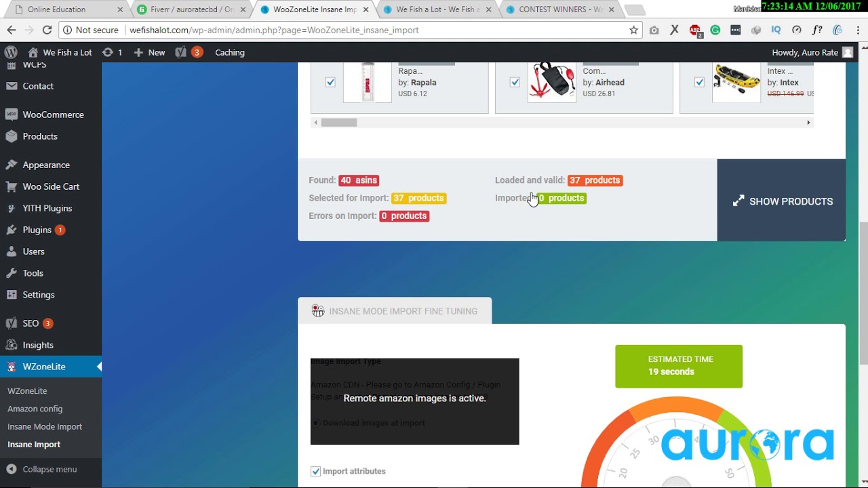Viewport: 868px width, 488px height.
Task: Switch to the Fiverr auroratecbd tab
Action: 191,9
